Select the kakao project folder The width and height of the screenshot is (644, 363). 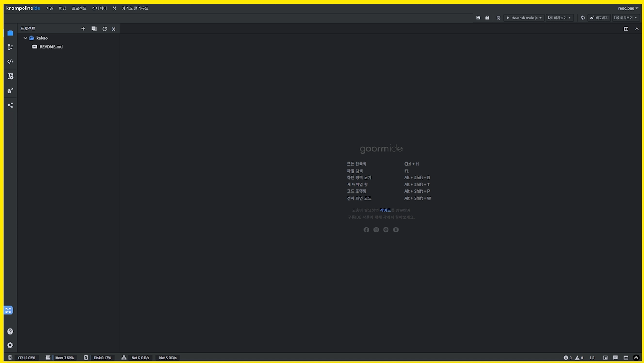point(42,38)
